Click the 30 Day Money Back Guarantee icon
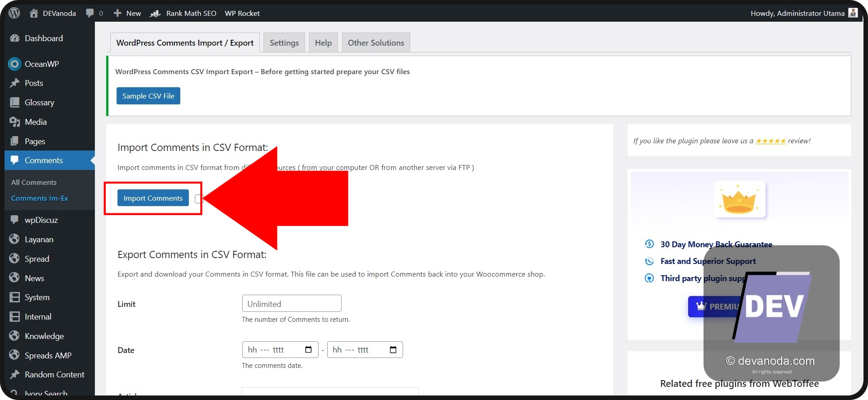The height and width of the screenshot is (400, 868). coord(649,244)
